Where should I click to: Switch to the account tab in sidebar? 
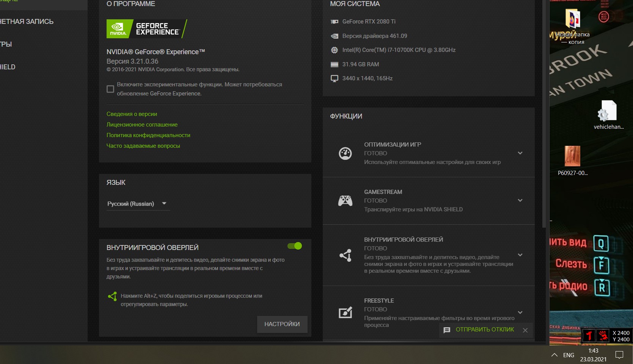pos(27,22)
